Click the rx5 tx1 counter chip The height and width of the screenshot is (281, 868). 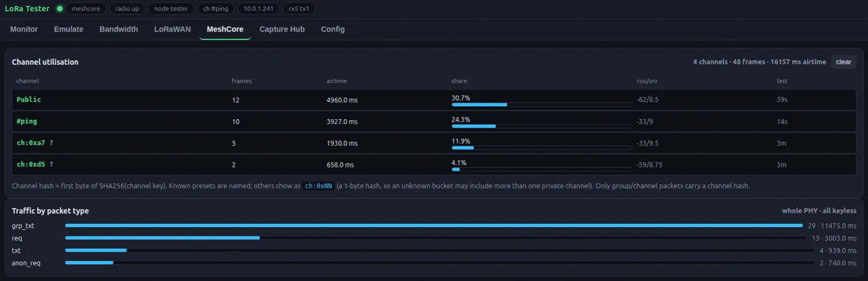pos(299,9)
